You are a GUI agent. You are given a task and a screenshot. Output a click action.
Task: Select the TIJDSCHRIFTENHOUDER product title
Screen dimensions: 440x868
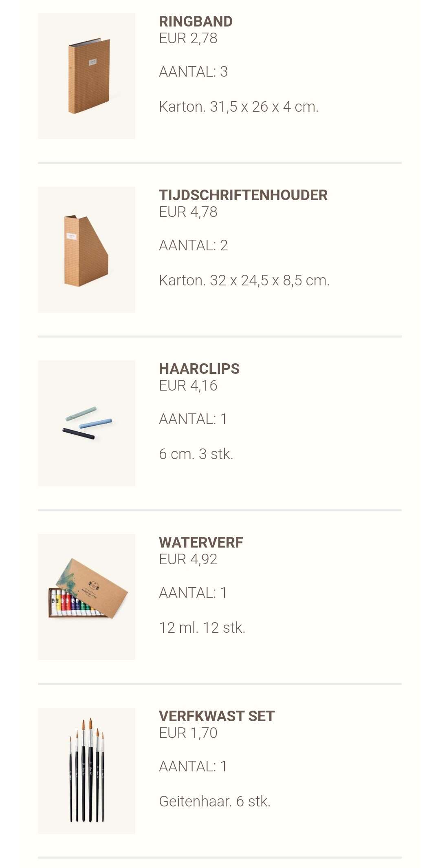pos(243,195)
